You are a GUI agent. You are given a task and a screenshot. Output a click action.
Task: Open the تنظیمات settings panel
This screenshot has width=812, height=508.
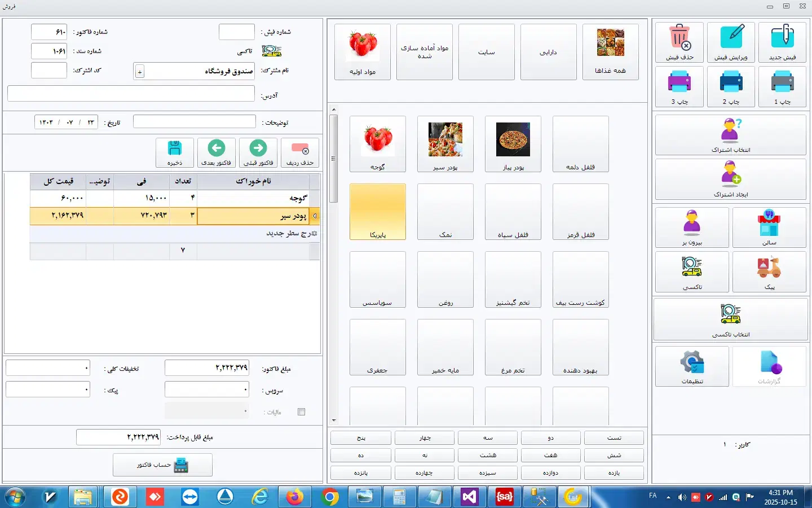tap(692, 366)
